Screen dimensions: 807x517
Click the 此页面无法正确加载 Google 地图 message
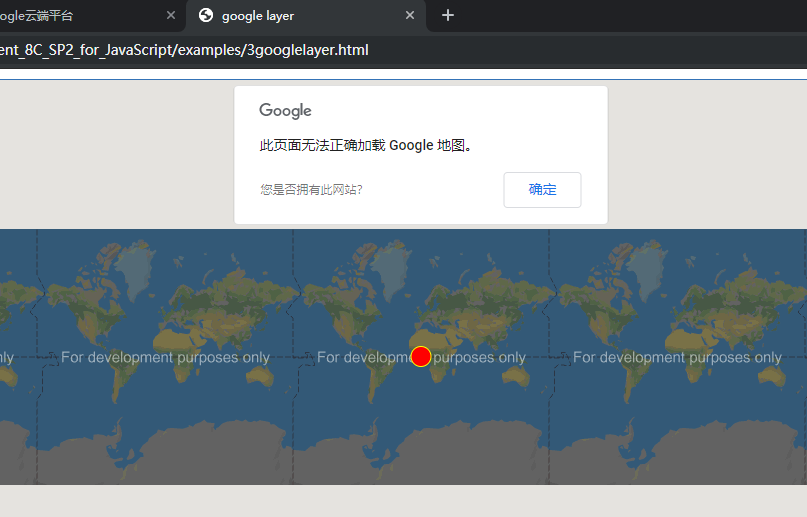coord(366,146)
